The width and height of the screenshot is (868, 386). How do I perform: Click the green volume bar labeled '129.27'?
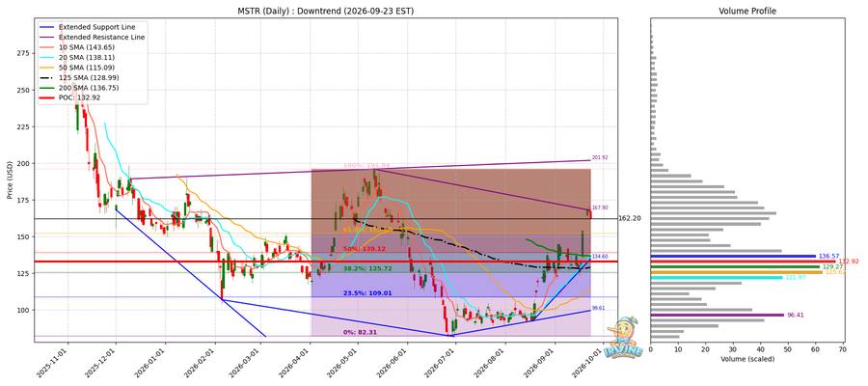pyautogui.click(x=735, y=267)
